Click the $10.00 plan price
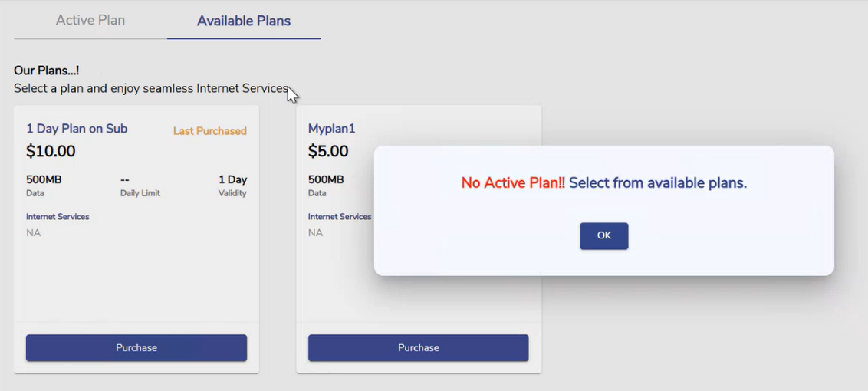The image size is (868, 391). 51,152
